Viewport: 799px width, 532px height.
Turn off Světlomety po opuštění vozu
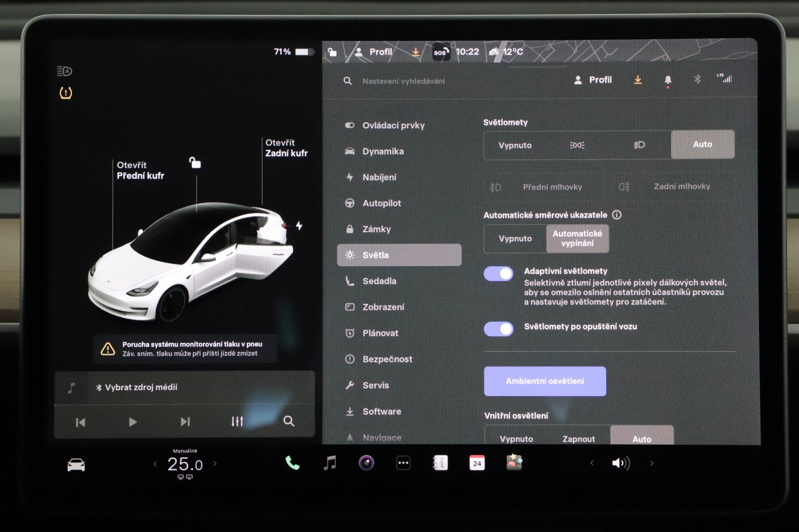point(498,329)
